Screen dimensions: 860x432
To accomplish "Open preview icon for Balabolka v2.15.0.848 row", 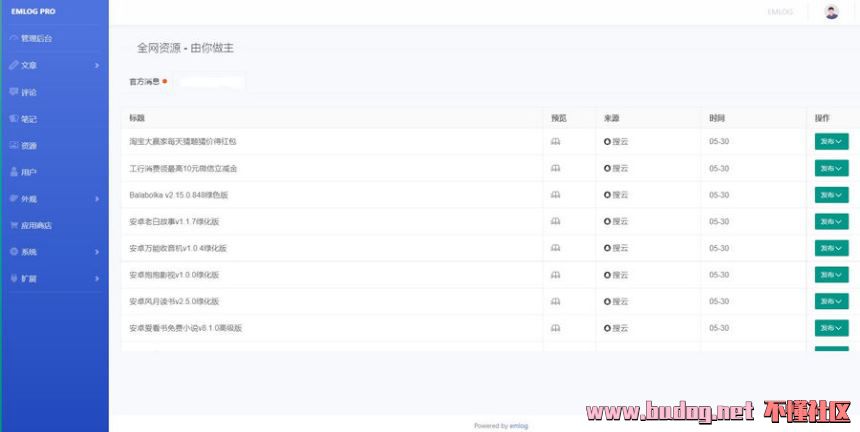I will click(556, 195).
